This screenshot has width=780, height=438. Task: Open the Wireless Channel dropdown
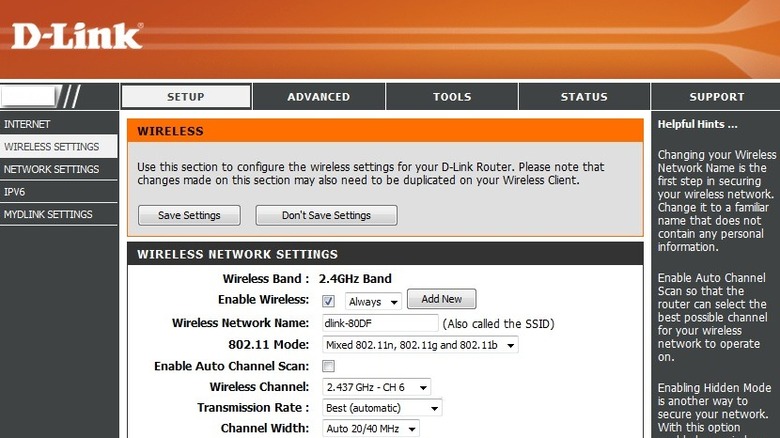click(377, 387)
